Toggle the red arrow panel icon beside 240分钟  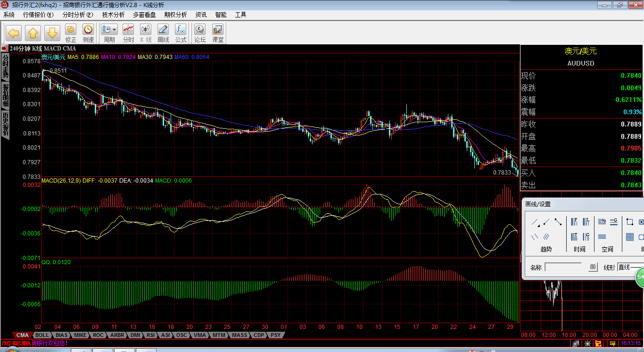(4, 49)
